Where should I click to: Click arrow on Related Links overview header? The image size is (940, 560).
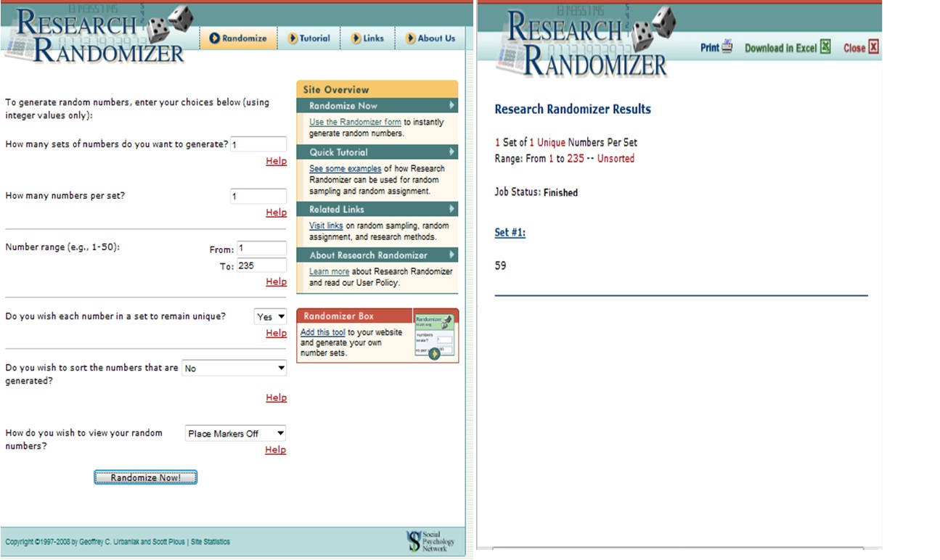point(451,209)
